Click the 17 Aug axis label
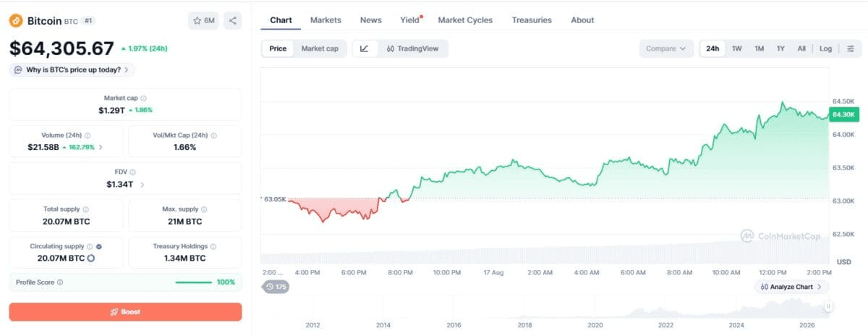The height and width of the screenshot is (336, 868). (493, 273)
